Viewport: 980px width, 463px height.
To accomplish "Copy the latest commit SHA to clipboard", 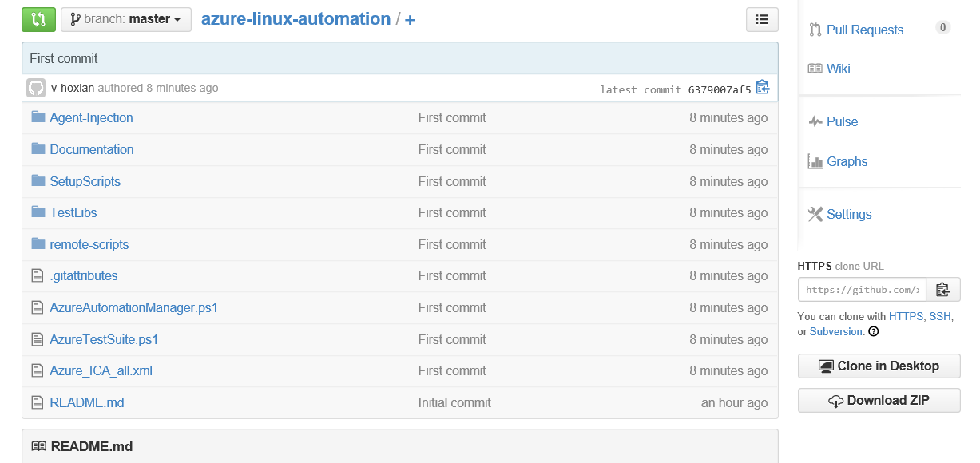I will (763, 88).
